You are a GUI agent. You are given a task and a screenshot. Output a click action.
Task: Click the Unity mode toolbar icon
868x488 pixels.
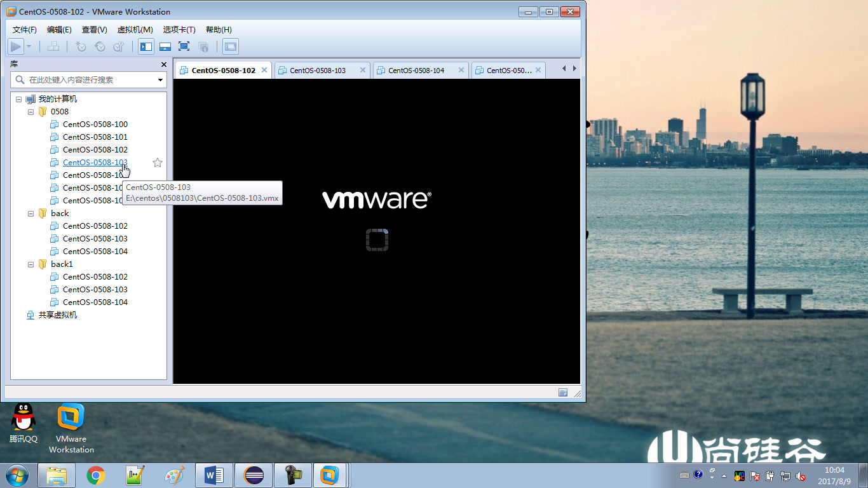point(203,46)
